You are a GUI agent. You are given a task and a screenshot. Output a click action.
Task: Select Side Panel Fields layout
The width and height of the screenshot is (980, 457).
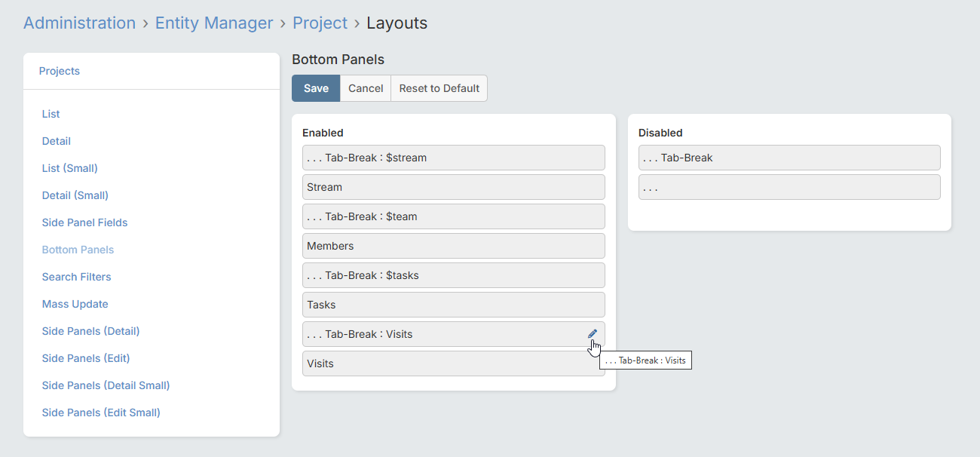tap(84, 222)
